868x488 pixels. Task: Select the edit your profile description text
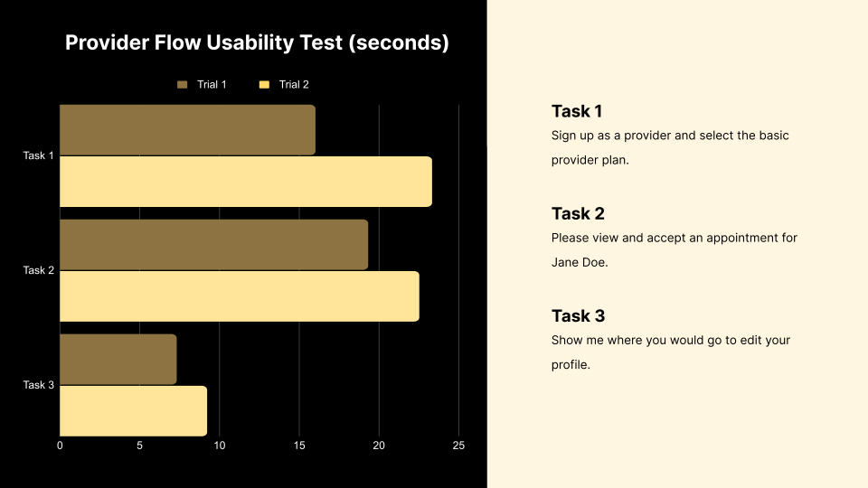click(671, 352)
